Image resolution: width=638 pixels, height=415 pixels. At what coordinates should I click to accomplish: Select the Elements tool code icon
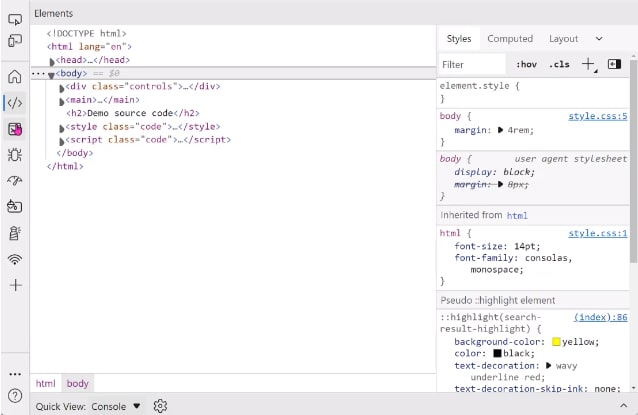(x=15, y=103)
